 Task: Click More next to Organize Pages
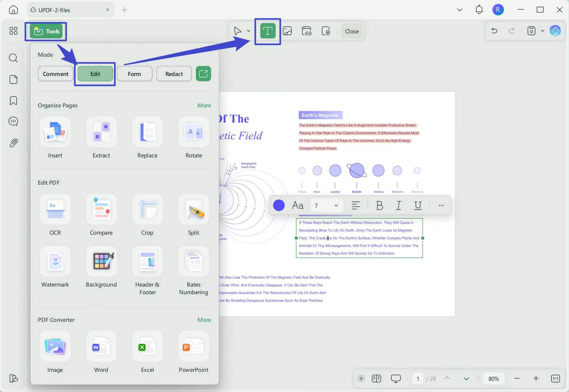click(x=204, y=105)
